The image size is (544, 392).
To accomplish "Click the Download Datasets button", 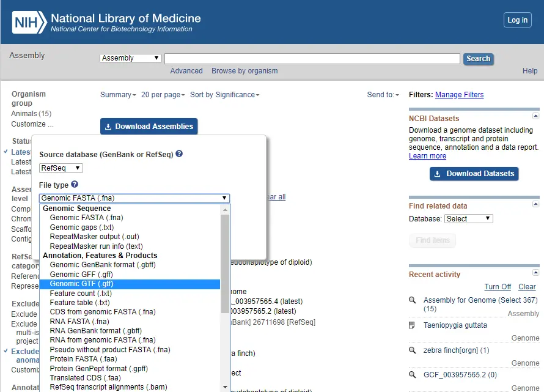I will click(x=474, y=174).
